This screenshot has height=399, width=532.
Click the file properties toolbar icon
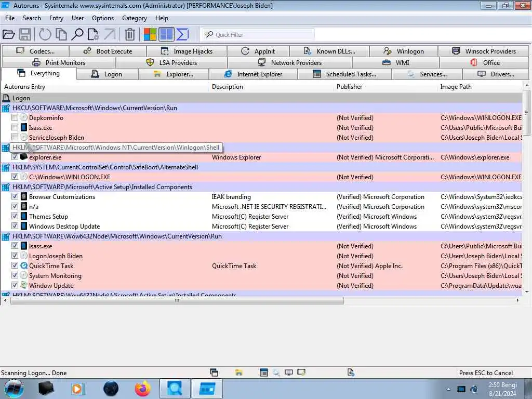(94, 34)
